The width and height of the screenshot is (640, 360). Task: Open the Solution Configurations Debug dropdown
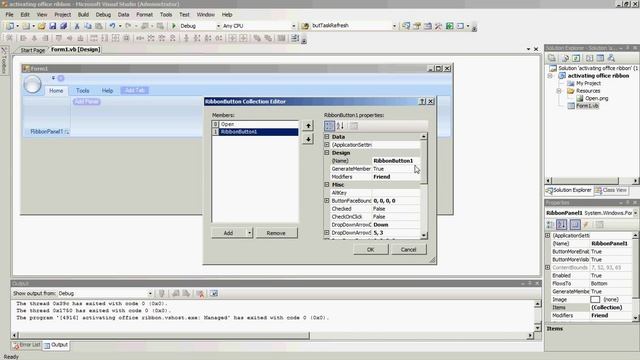(218, 26)
